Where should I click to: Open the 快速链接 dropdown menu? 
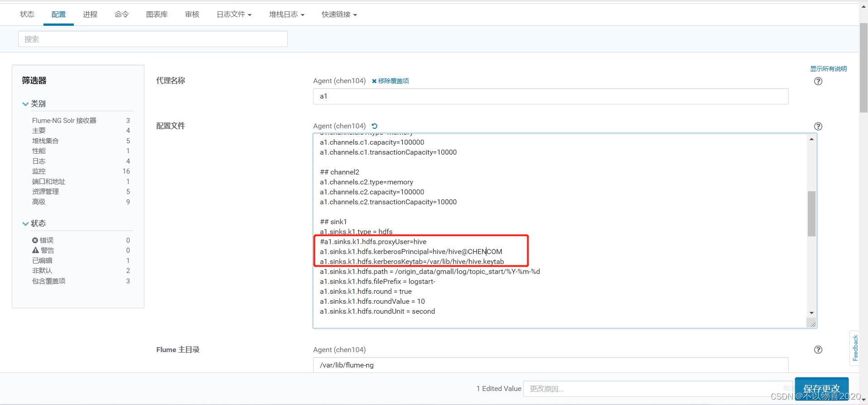pos(339,14)
